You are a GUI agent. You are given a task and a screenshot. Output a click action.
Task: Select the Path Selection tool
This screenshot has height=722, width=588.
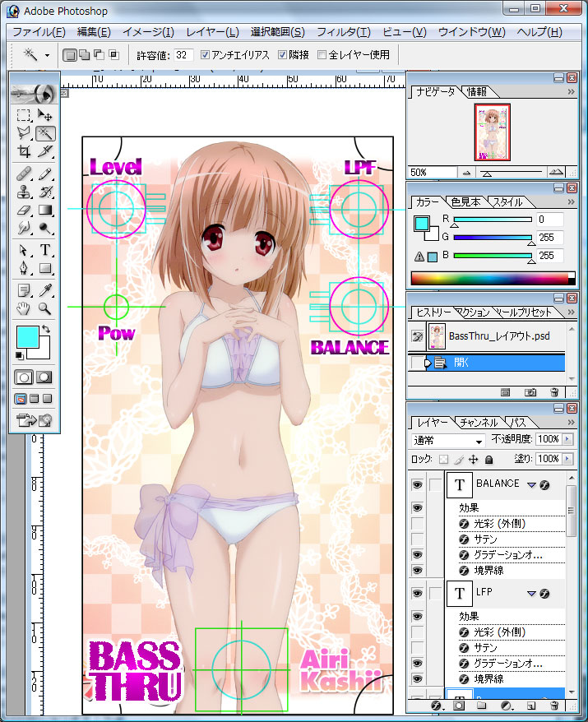tap(24, 250)
